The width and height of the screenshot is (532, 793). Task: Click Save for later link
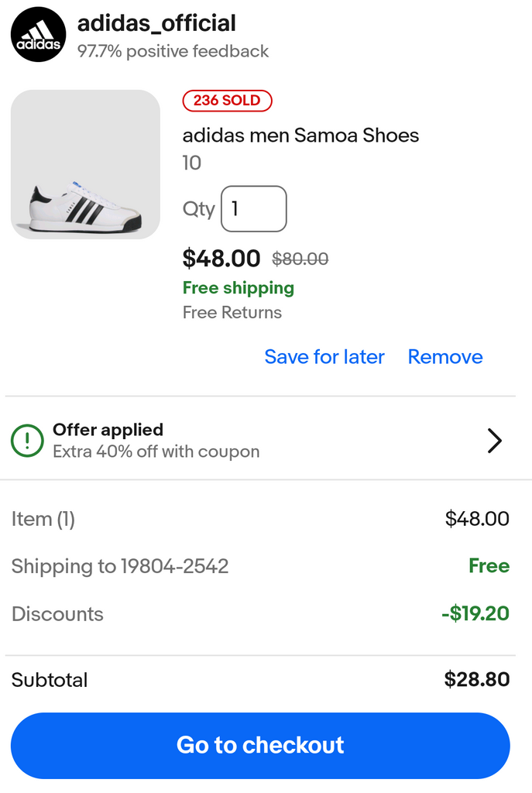(324, 357)
